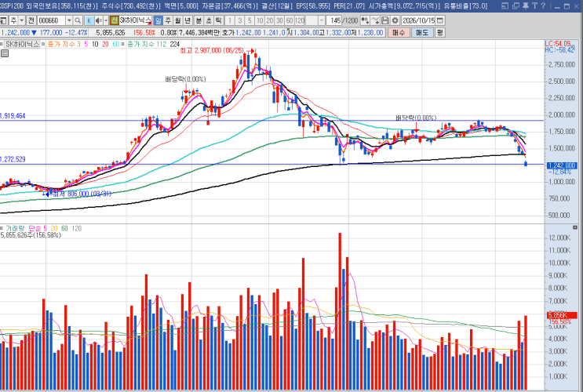This screenshot has height=392, width=583.
Task: Click the current price tag 1,242,000 on axis
Action: click(x=562, y=165)
